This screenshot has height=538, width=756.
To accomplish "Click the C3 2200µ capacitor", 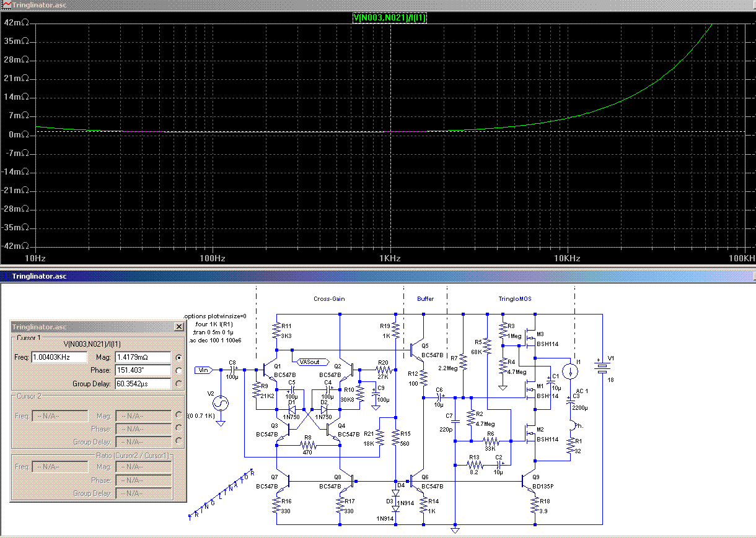I will pyautogui.click(x=571, y=402).
